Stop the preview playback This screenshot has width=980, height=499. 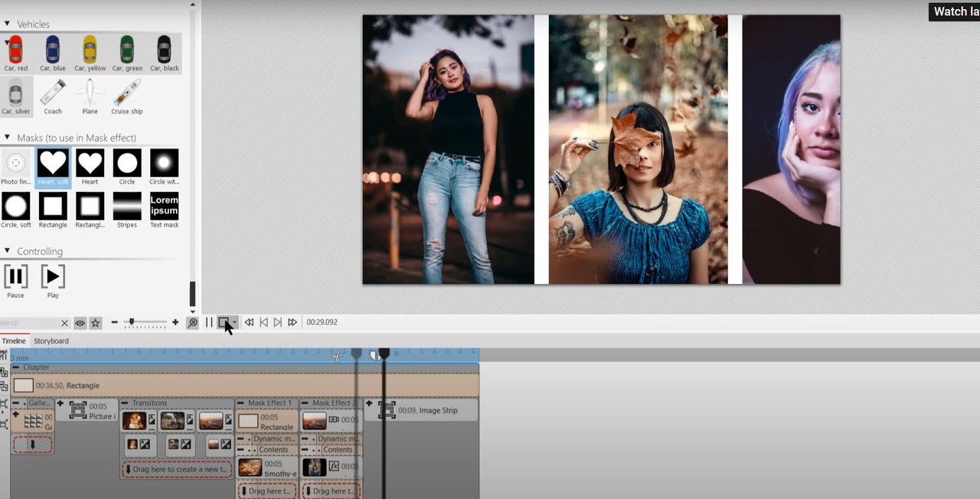(x=224, y=323)
